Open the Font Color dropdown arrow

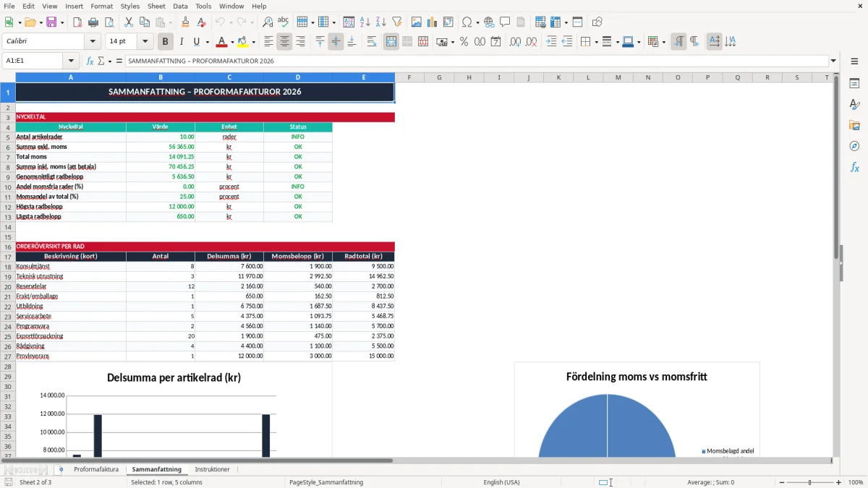pyautogui.click(x=231, y=42)
